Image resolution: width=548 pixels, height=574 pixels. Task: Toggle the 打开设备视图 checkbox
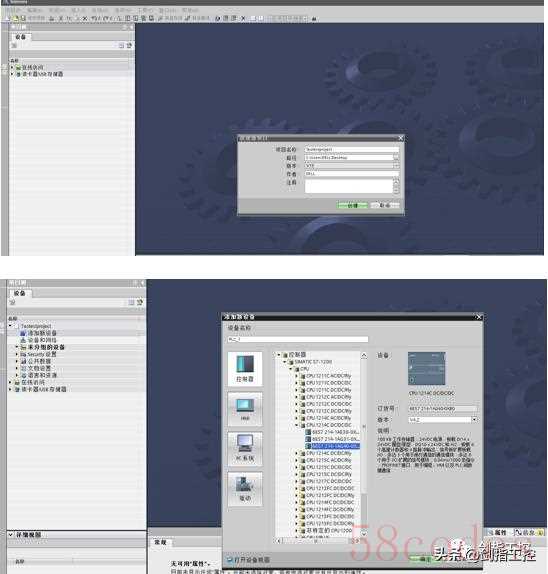tap(230, 560)
